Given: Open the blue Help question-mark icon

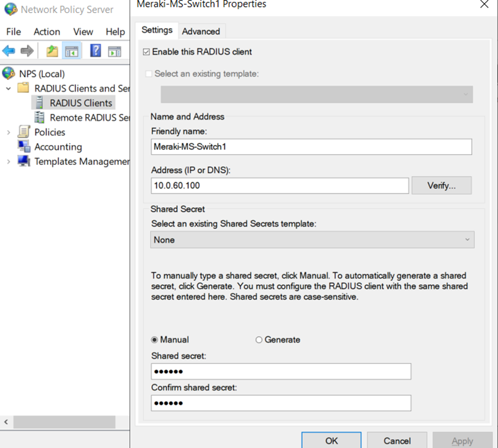Looking at the screenshot, I should 96,50.
